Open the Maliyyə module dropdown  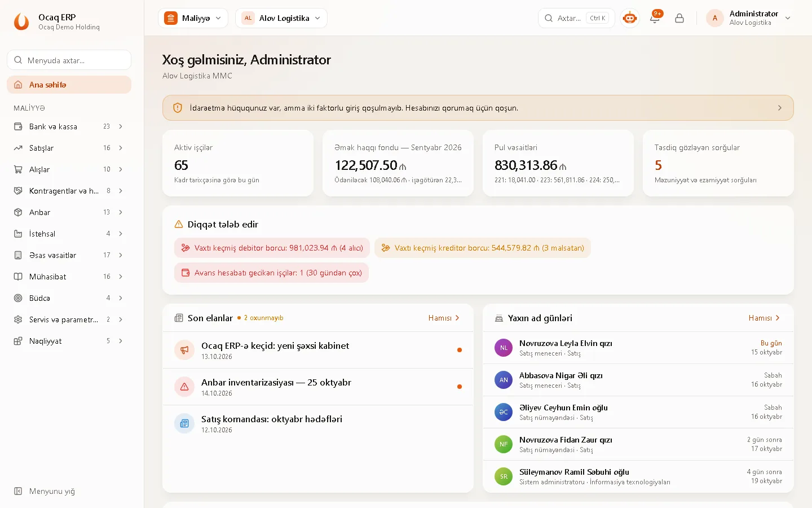(193, 18)
